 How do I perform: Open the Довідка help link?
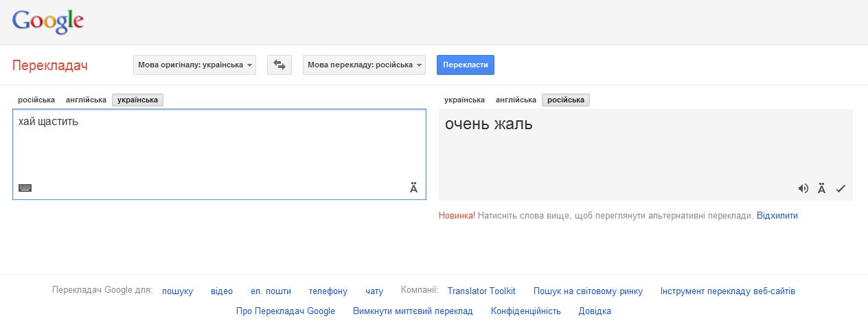(x=595, y=311)
